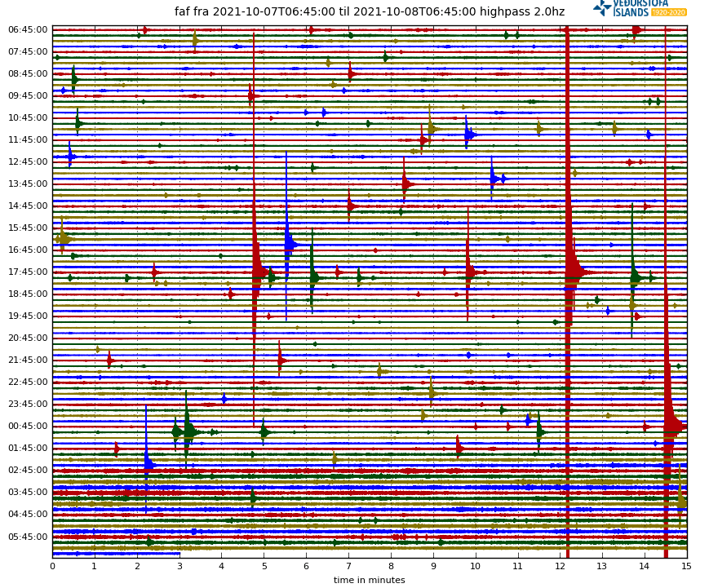This screenshot has width=709, height=588.
Task: Click the x-axis tick label 3
Action: [179, 566]
